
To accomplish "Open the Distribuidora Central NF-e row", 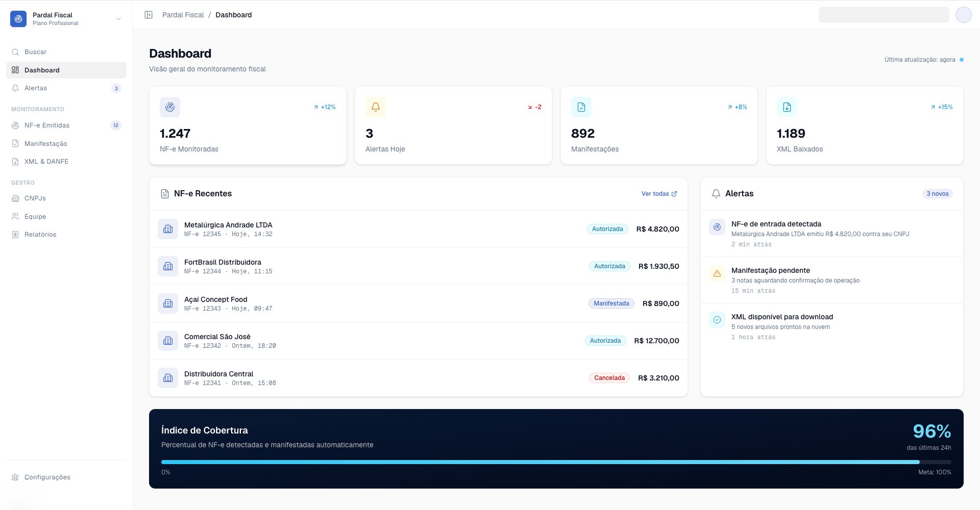I will 419,378.
